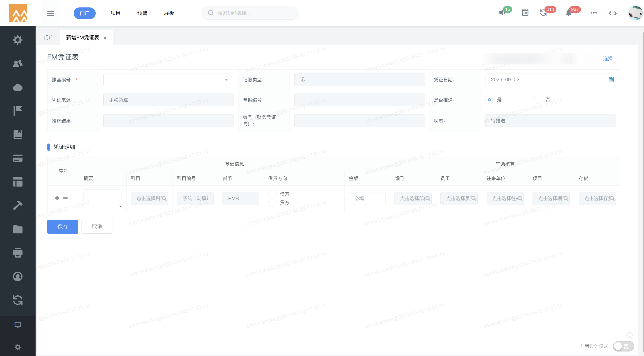Open the calendar icon in the header
The image size is (644, 356).
point(525,13)
